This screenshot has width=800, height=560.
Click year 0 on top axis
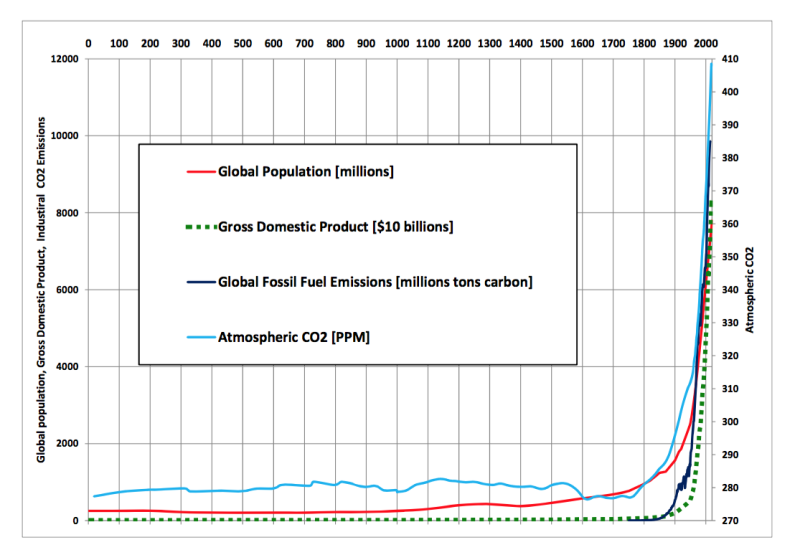point(89,44)
